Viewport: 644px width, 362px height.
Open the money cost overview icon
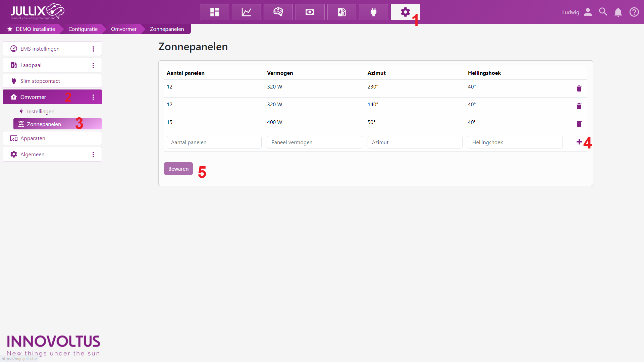point(310,12)
